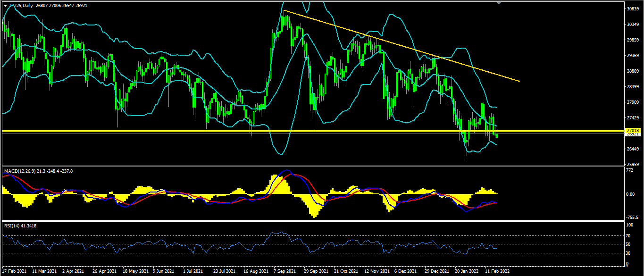Click the 28889 level on price axis

632,71
